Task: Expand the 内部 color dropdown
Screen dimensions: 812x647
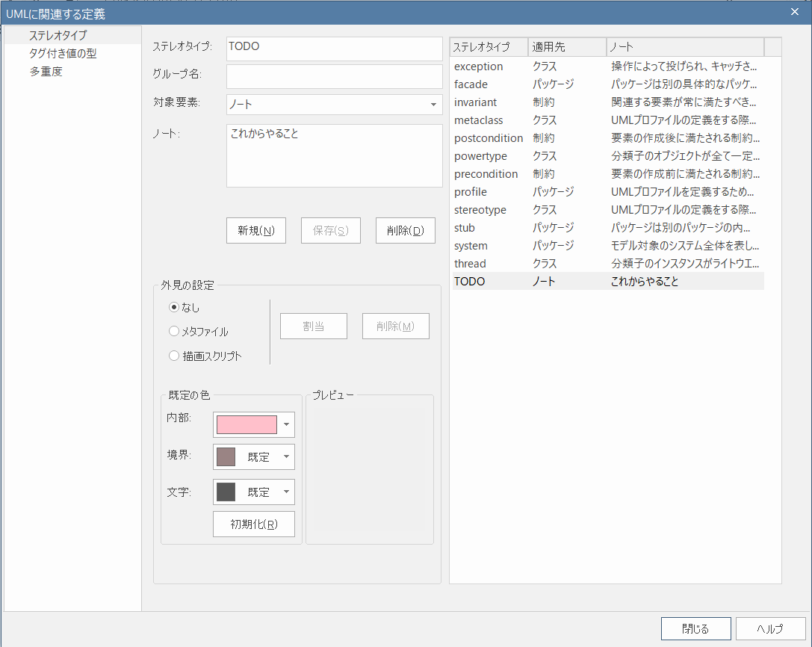Action: point(286,424)
